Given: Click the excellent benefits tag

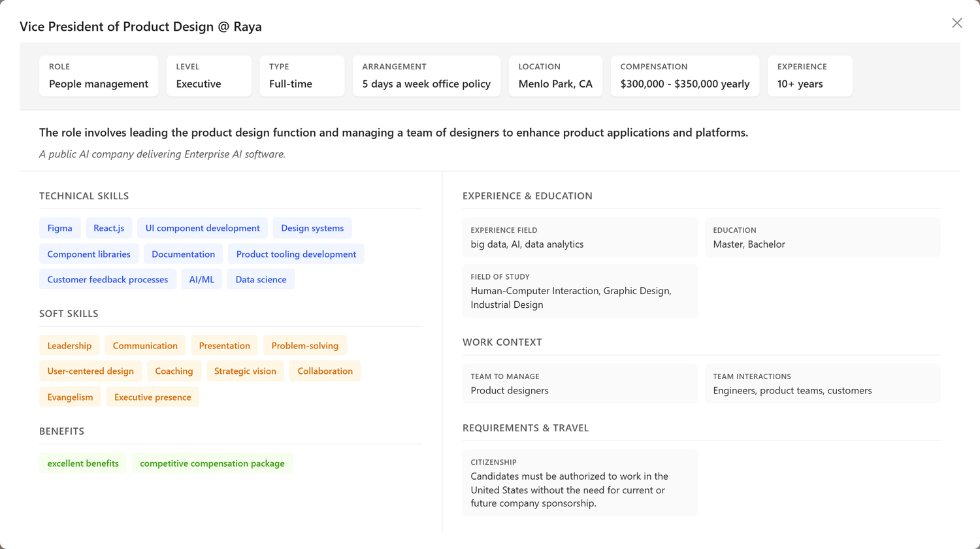Looking at the screenshot, I should click(83, 463).
